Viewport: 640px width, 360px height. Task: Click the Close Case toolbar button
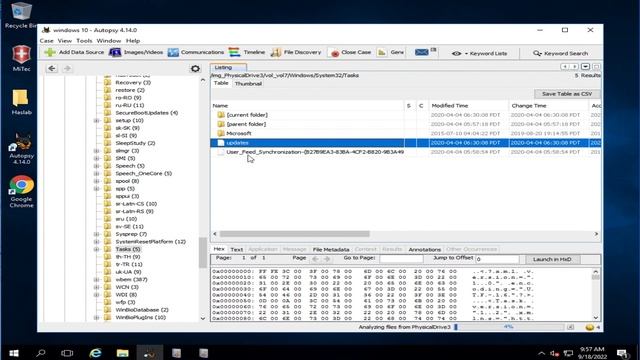[351, 53]
